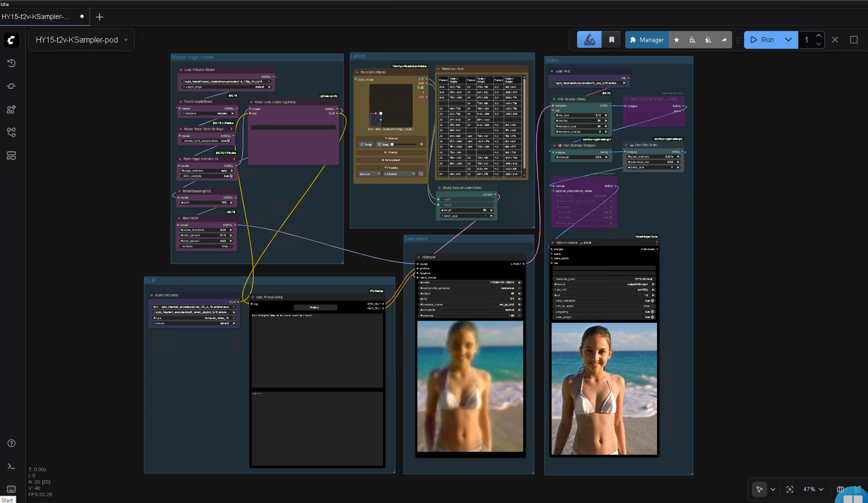This screenshot has width=868, height=503.
Task: Click the Run button to queue the workflow
Action: click(x=765, y=40)
